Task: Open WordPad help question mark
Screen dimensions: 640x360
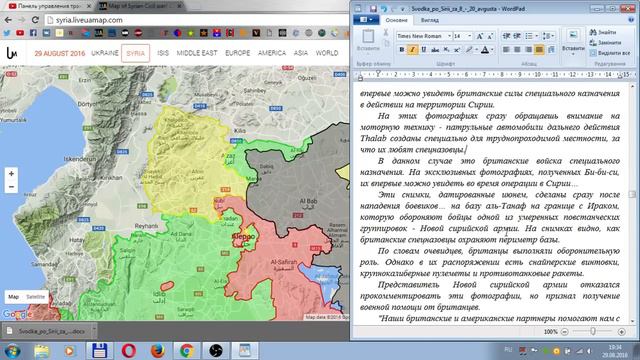Action: point(631,20)
